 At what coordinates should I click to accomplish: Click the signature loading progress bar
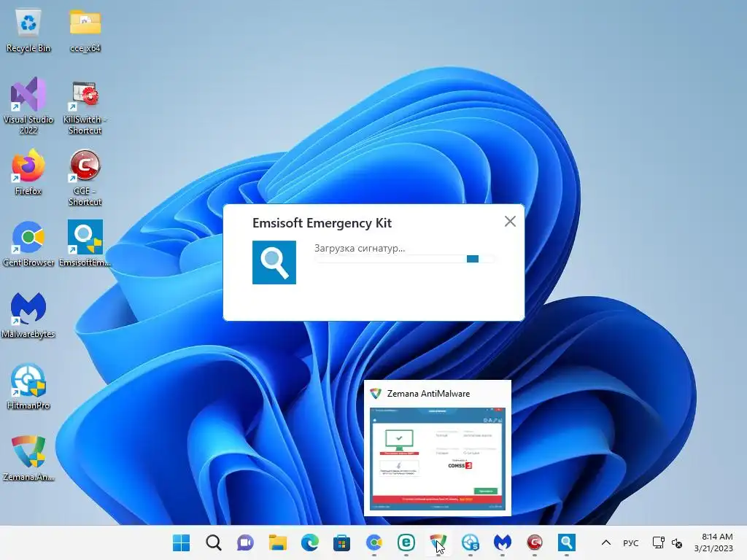coord(405,259)
